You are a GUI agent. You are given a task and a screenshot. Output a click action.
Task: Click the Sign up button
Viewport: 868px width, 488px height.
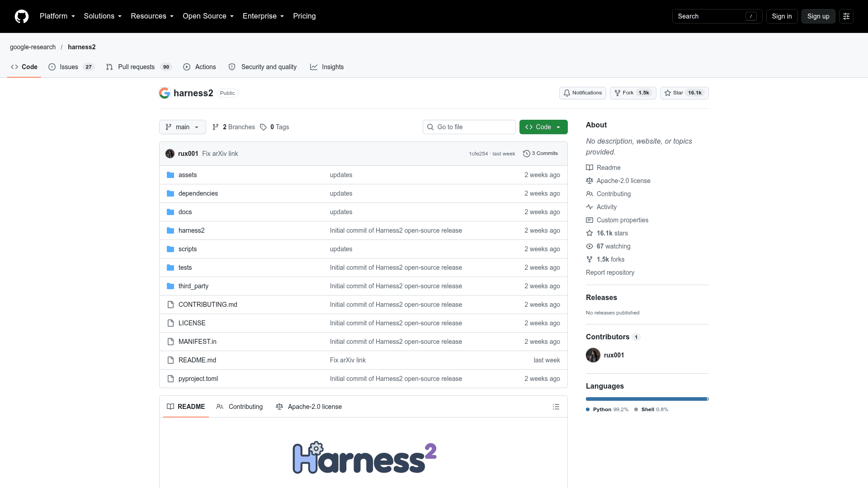818,16
